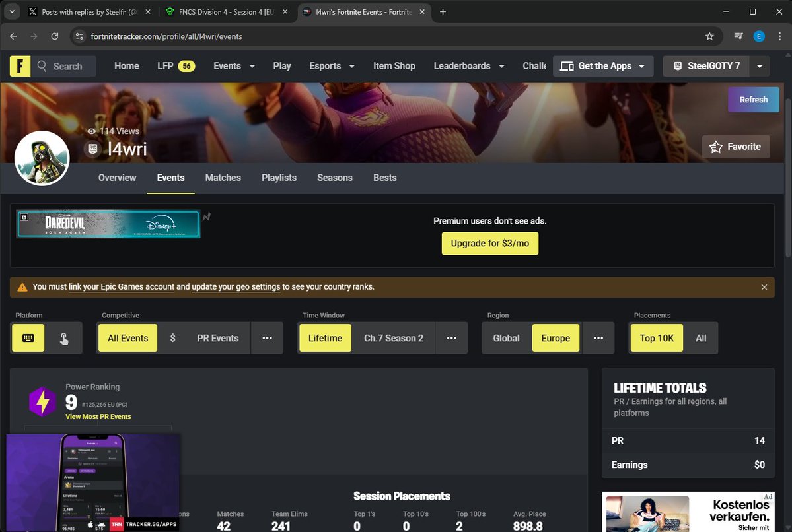Select All placements filter
Screen dimensions: 792x532
tap(701, 338)
